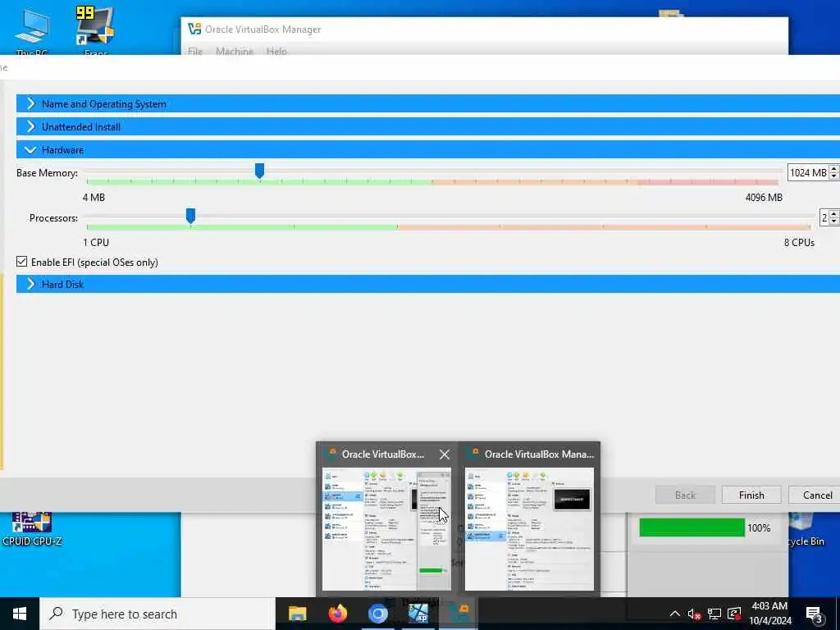
Task: Click the muted volume tray icon
Action: coord(694,614)
